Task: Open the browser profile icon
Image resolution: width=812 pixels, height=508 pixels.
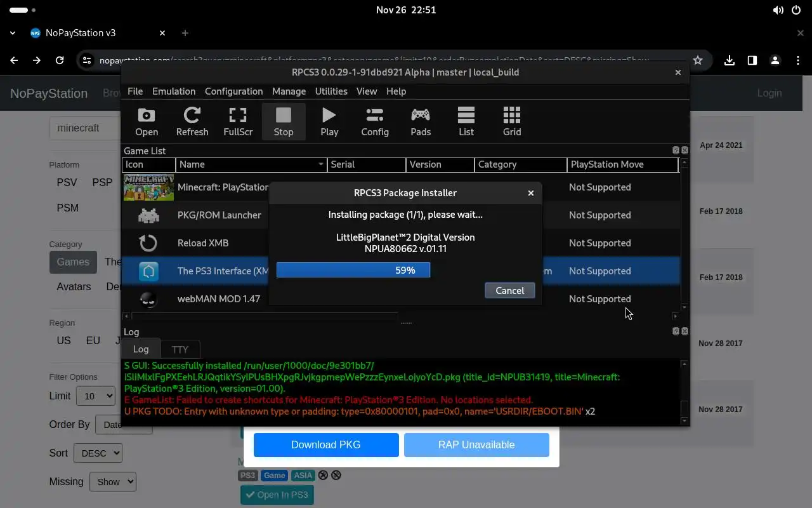Action: click(x=775, y=60)
